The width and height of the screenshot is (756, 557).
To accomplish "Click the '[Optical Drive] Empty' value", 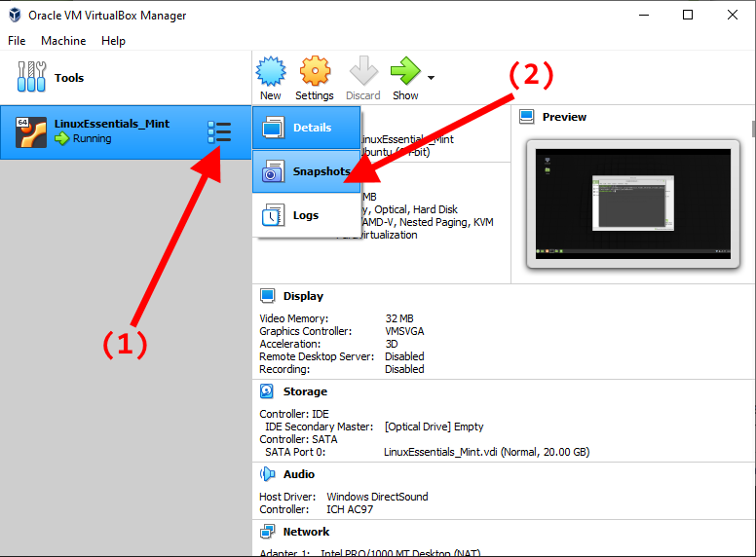I will pos(434,427).
